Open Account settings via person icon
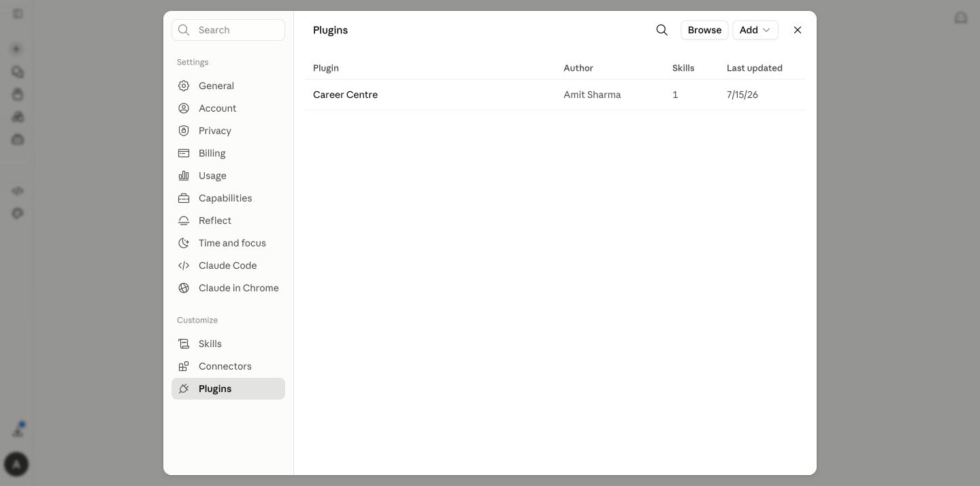 184,108
